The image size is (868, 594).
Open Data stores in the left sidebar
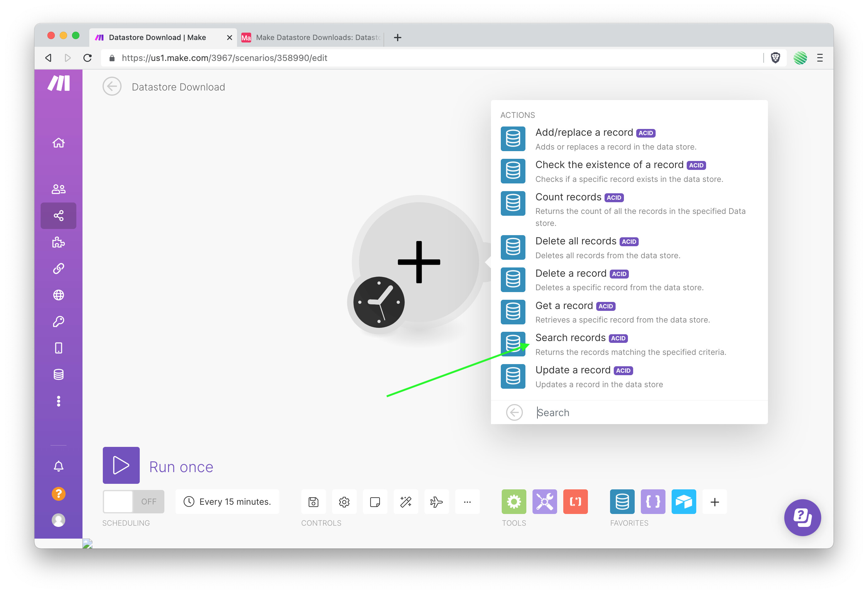coord(58,374)
